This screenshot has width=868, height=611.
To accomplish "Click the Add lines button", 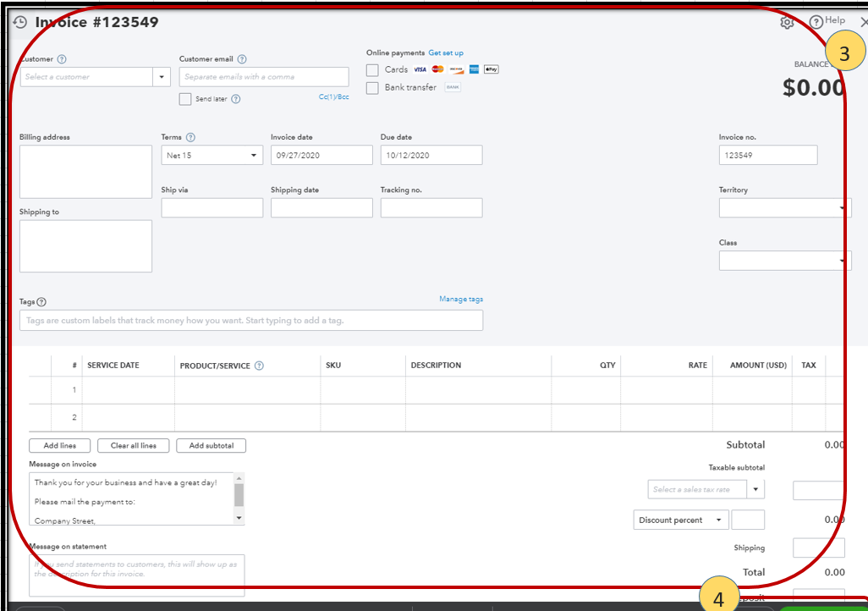I will (x=60, y=445).
